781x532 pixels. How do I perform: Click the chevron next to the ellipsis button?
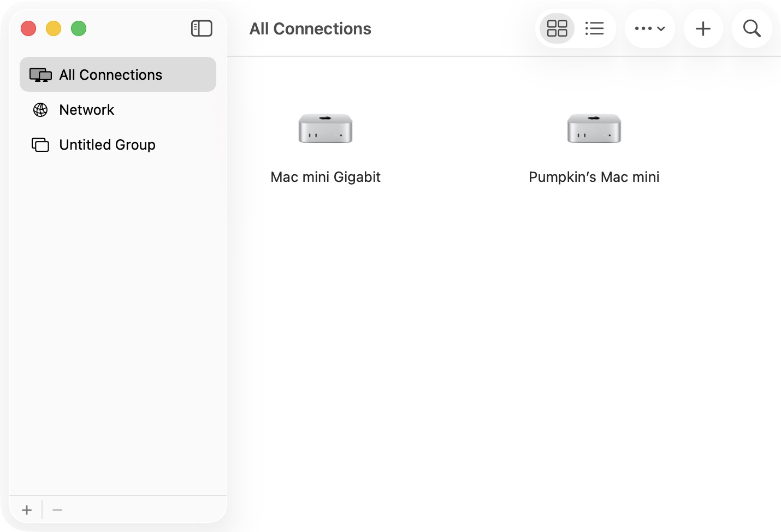[661, 28]
